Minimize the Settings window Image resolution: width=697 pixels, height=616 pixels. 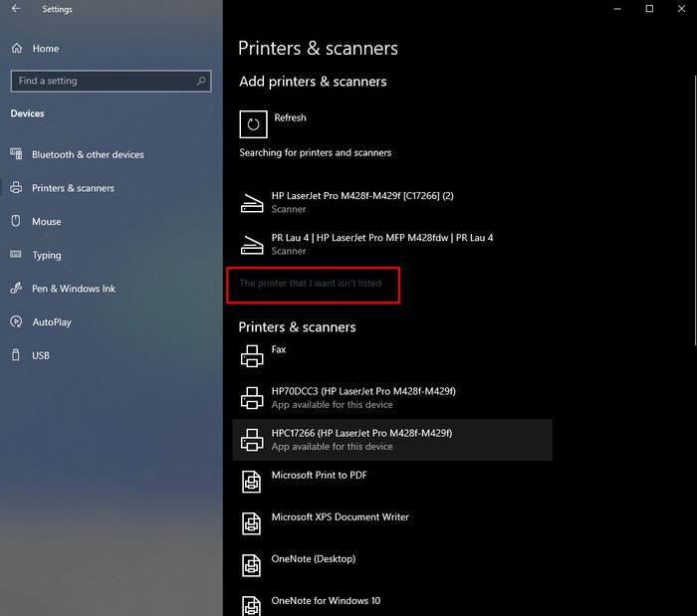pyautogui.click(x=617, y=9)
